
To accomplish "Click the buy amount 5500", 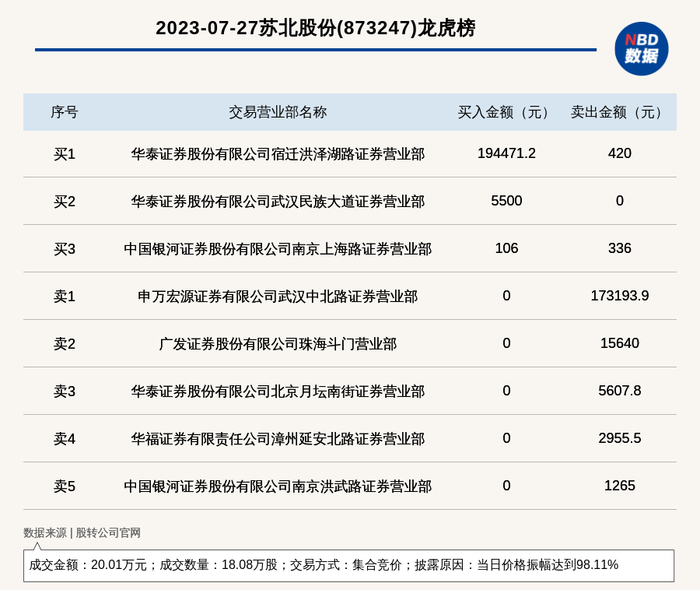I will click(x=506, y=201).
